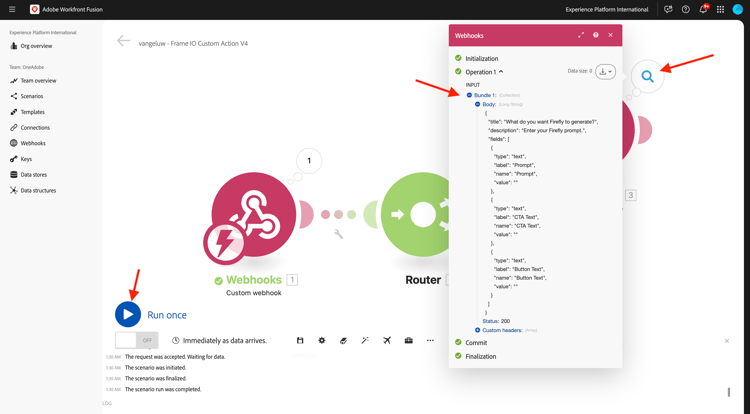Expand the Custom headers array

click(477, 330)
